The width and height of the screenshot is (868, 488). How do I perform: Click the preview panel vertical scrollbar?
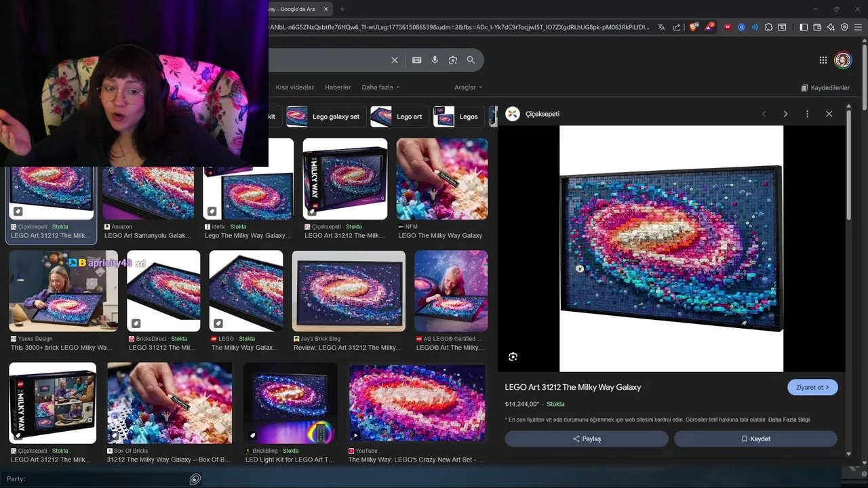(848, 165)
